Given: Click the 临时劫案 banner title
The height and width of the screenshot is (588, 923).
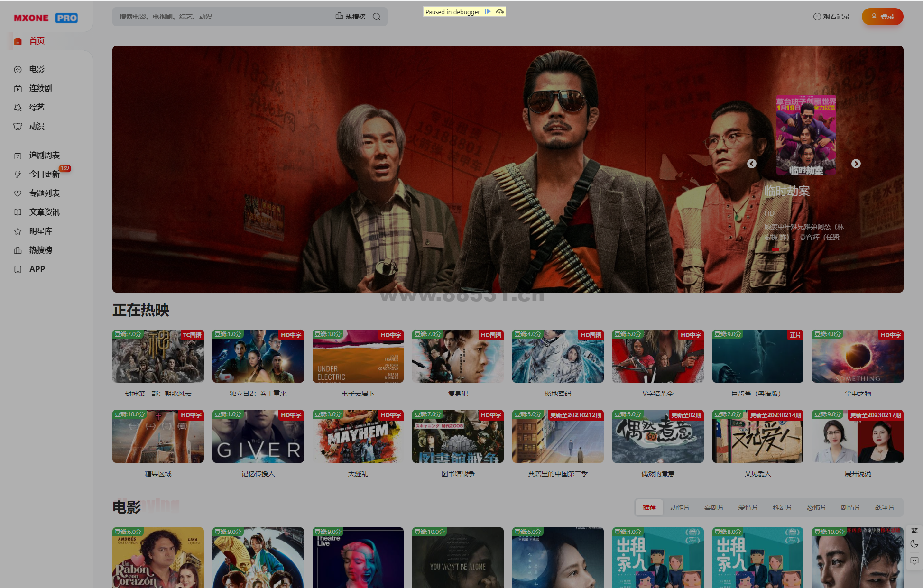Looking at the screenshot, I should [787, 191].
